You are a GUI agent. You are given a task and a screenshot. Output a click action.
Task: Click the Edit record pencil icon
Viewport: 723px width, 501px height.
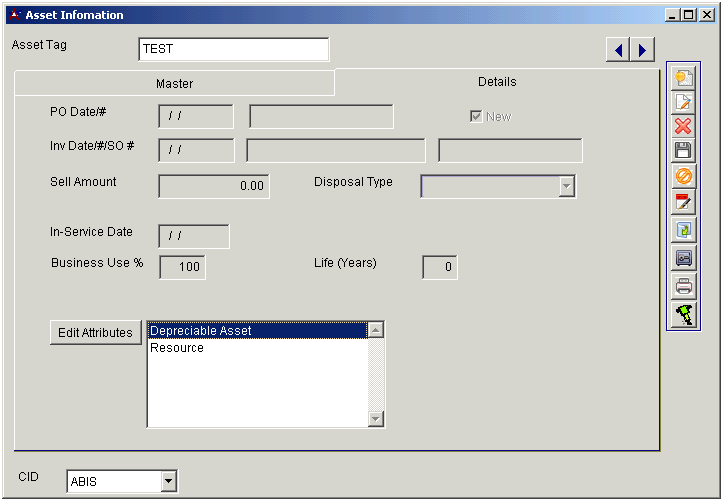tap(684, 102)
